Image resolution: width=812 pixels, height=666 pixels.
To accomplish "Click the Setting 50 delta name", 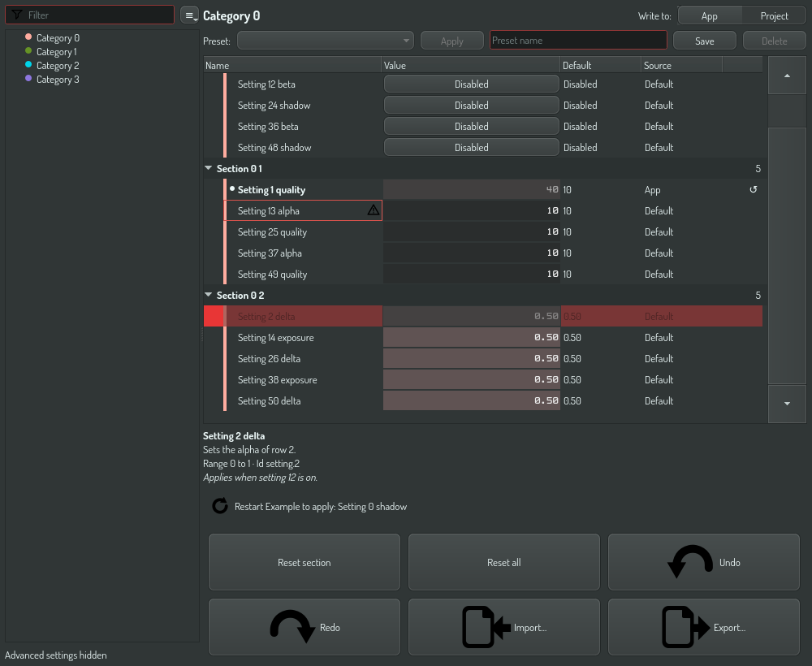I will 269,401.
